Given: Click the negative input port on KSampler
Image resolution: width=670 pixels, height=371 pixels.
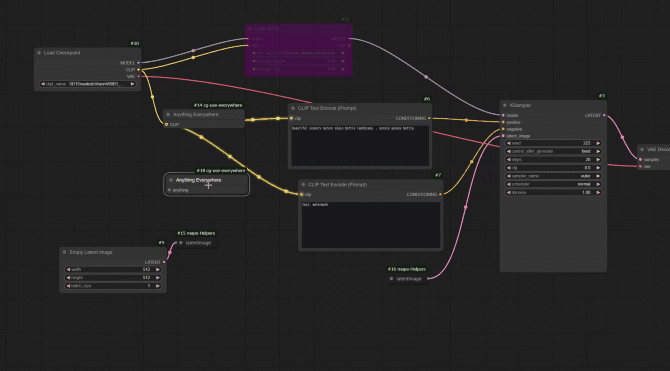Looking at the screenshot, I should coord(503,129).
